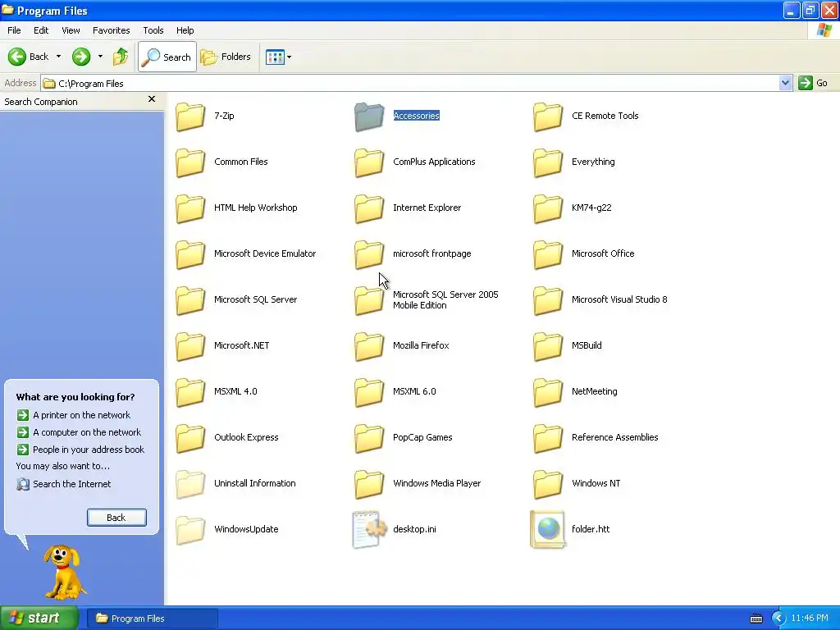Select the Microsoft Device Emulator folder icon
840x630 pixels.
[190, 254]
